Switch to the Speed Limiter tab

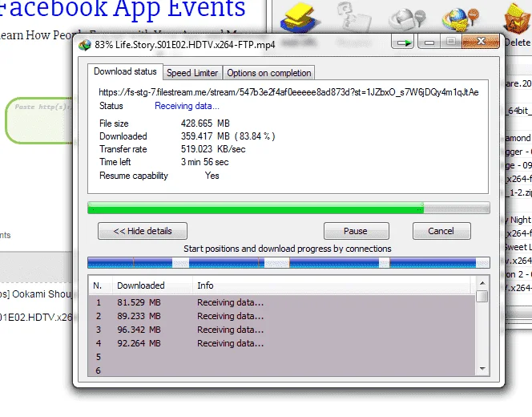[x=192, y=73]
